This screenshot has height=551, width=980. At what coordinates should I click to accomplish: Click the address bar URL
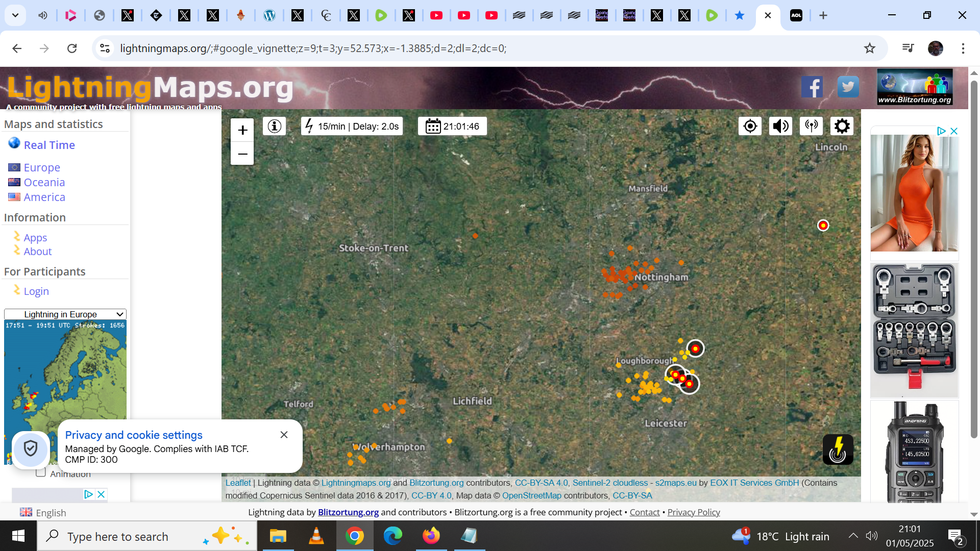pyautogui.click(x=313, y=48)
